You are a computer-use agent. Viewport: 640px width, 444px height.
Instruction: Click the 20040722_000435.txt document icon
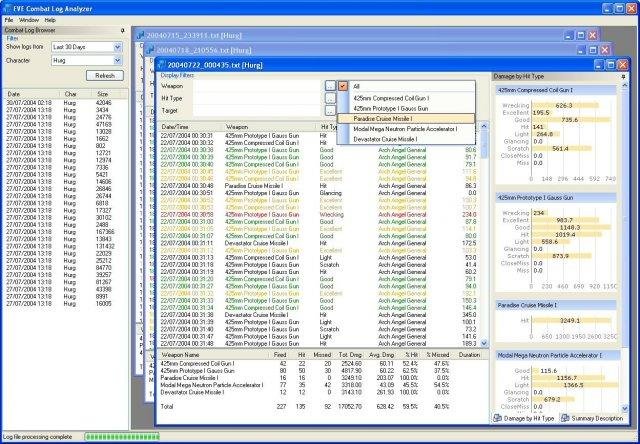pos(161,65)
